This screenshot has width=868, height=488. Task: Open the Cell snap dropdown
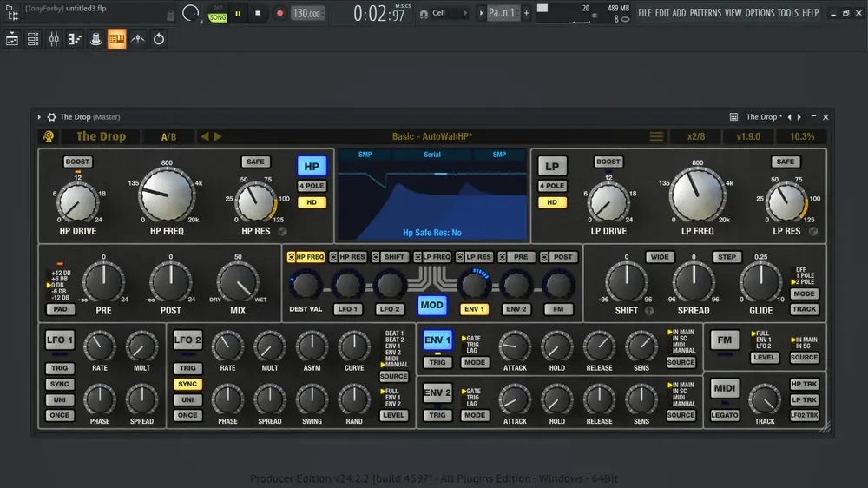[x=449, y=13]
